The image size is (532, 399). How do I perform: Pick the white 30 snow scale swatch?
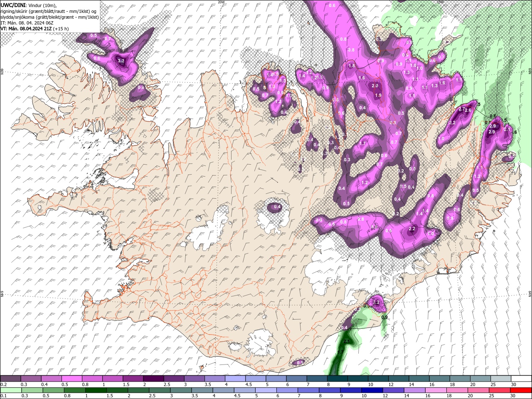point(521,379)
